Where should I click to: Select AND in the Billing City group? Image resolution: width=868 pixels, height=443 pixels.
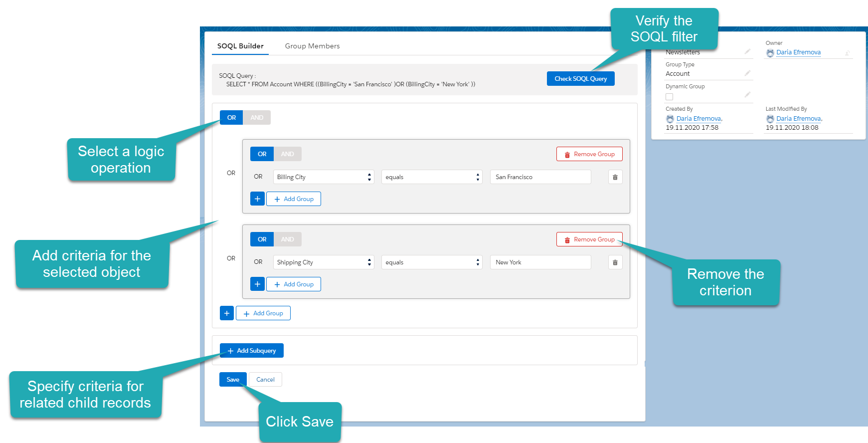(287, 154)
